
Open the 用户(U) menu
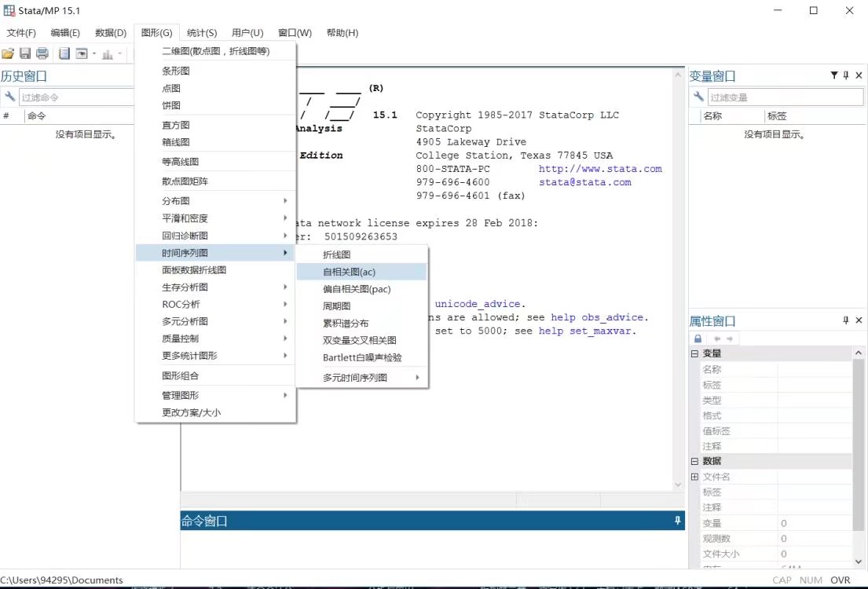tap(247, 33)
